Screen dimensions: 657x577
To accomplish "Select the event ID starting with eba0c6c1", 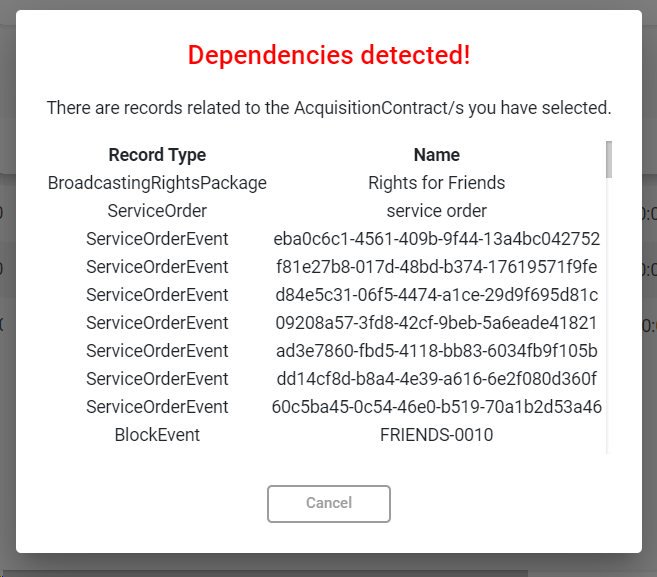I will point(437,239).
